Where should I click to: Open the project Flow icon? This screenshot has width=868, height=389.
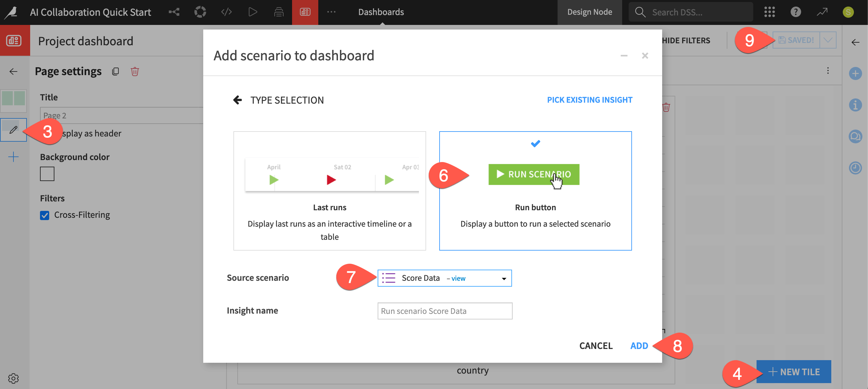click(x=173, y=12)
